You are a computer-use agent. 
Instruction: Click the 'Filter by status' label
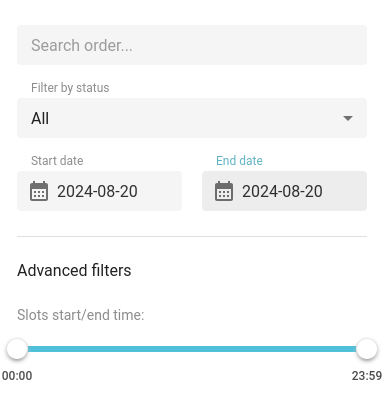[x=70, y=88]
